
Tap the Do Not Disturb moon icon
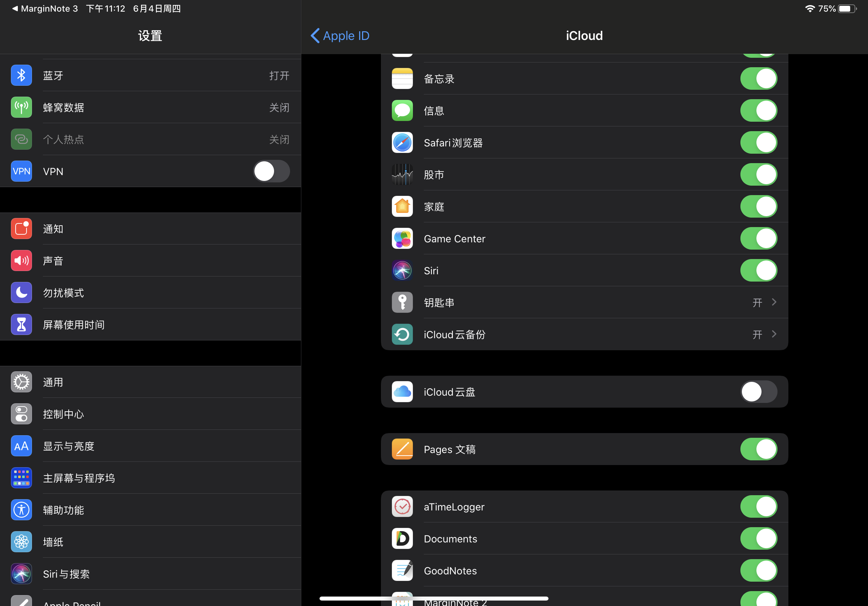21,292
